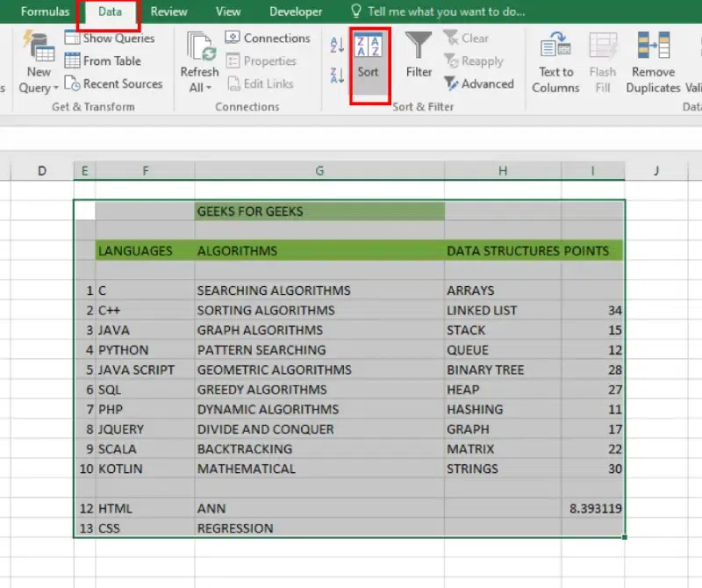Clear the applied filter
The height and width of the screenshot is (588, 702).
[466, 38]
